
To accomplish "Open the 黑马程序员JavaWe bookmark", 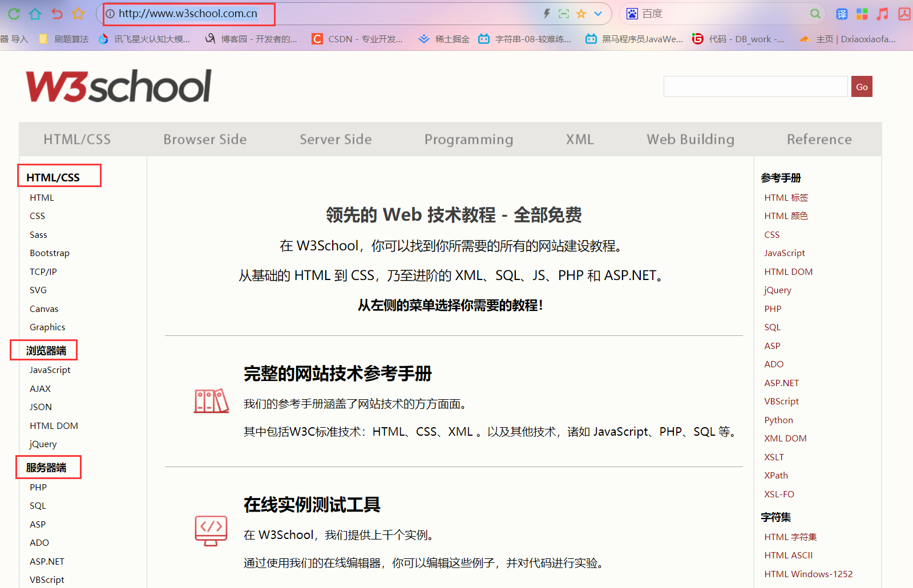I will coord(635,39).
